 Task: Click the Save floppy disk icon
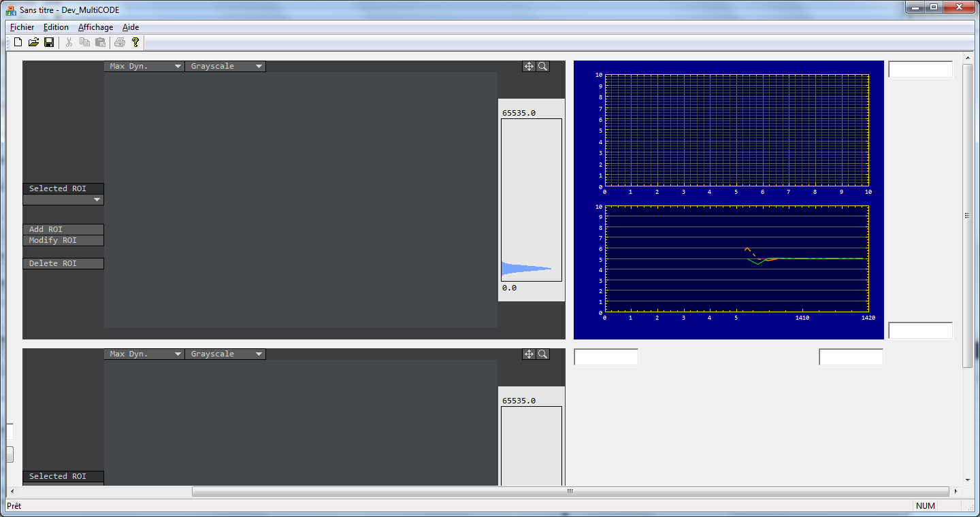pos(49,42)
